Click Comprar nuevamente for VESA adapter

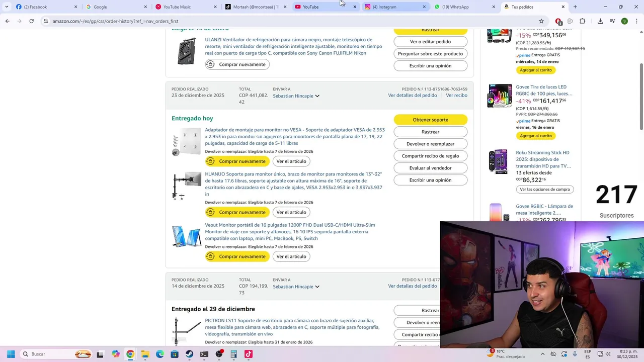click(x=237, y=161)
